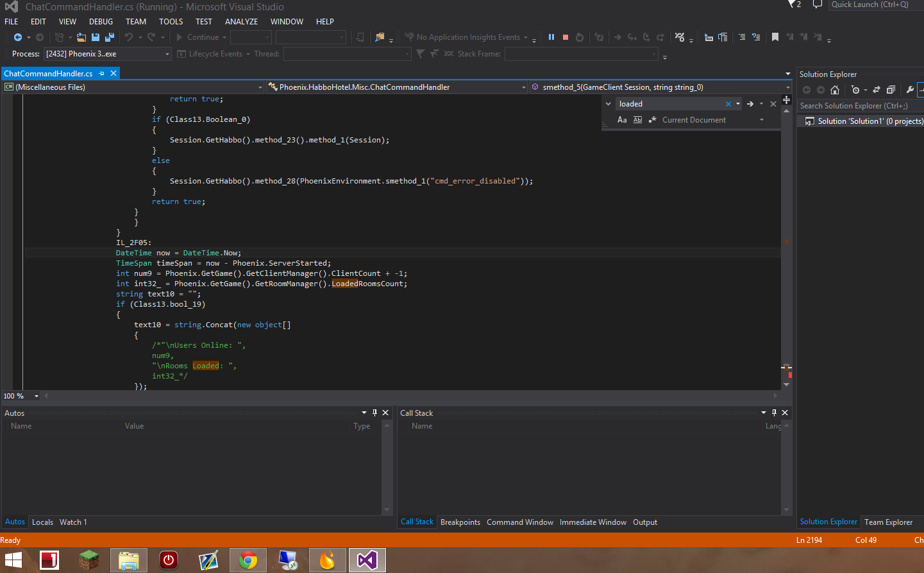The image size is (924, 573).
Task: Click the Save All toolbar icon
Action: [110, 37]
